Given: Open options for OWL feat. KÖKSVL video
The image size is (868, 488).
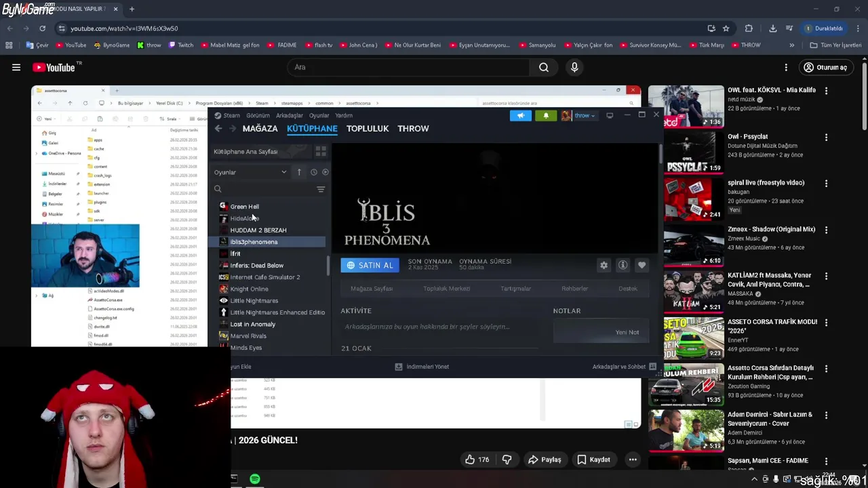Looking at the screenshot, I should 826,90.
